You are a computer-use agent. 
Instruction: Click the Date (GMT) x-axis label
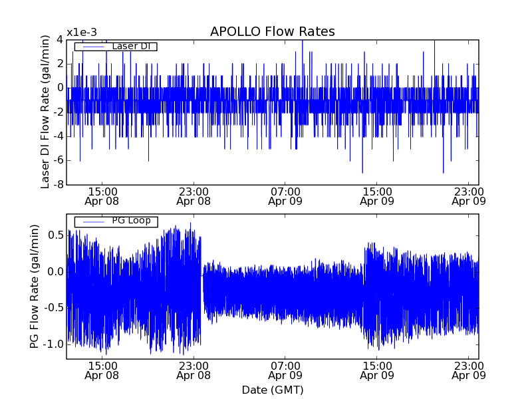tap(272, 390)
